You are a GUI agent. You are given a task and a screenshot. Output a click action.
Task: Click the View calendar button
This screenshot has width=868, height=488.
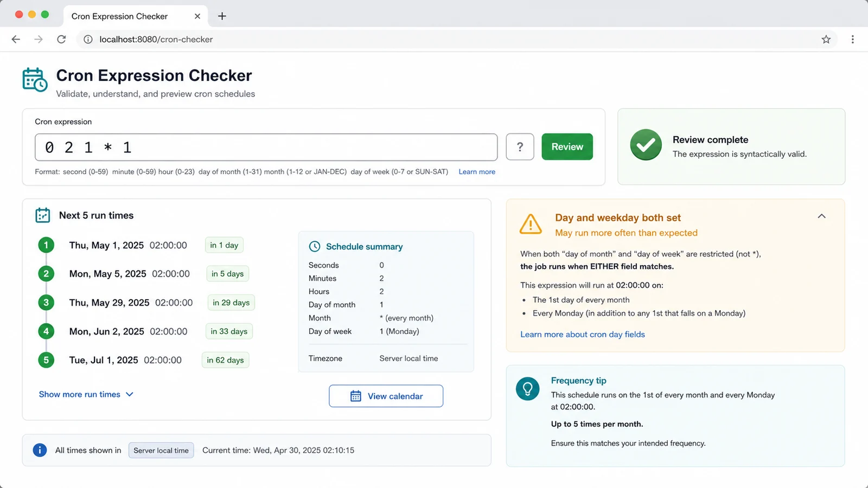tap(386, 396)
